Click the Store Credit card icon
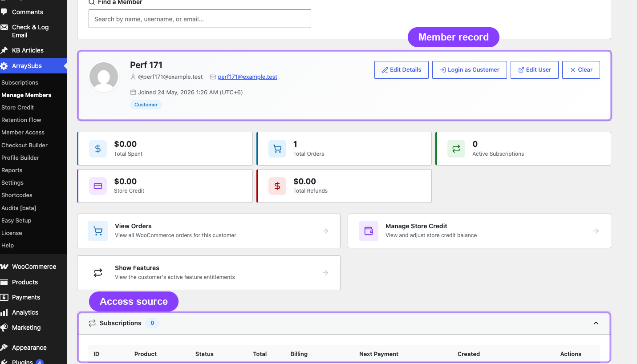Viewport: 637px width, 364px height. [x=98, y=186]
